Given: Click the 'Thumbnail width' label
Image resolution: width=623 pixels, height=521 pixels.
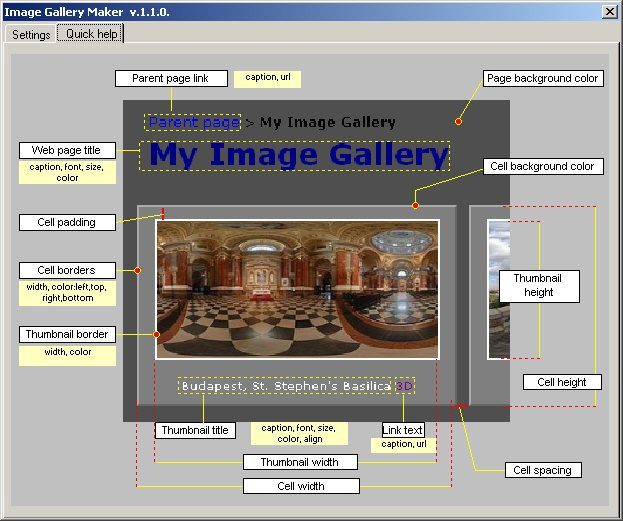Looking at the screenshot, I should [300, 462].
